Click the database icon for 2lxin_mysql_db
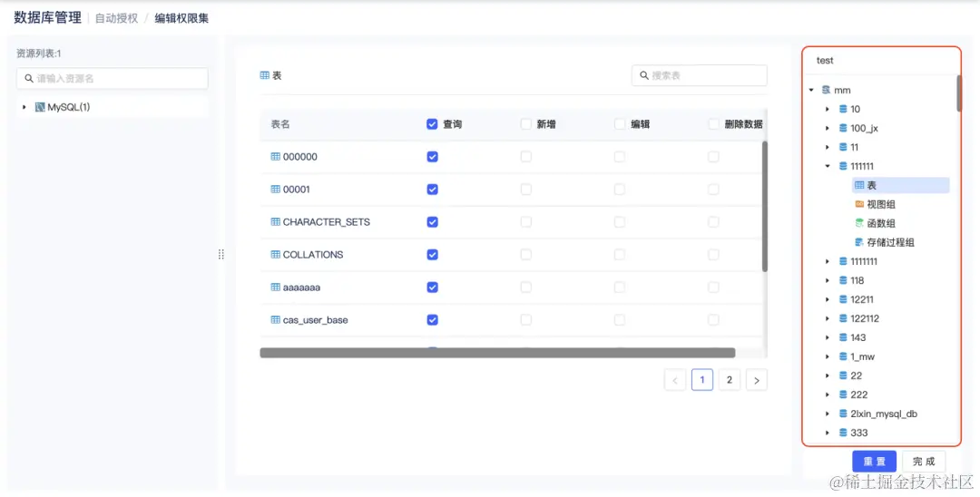Image resolution: width=980 pixels, height=497 pixels. [843, 414]
